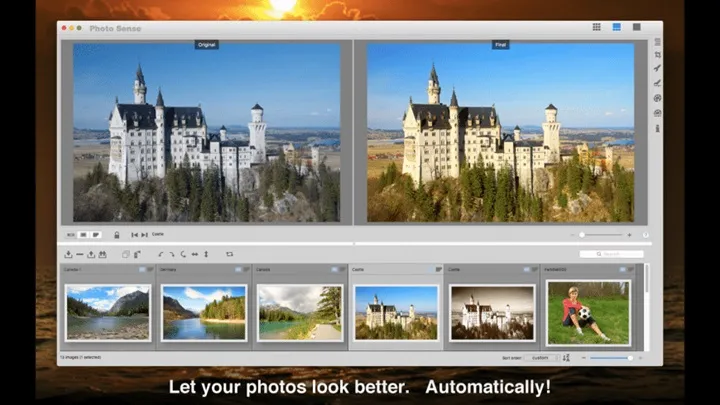Click the rotate left icon

pyautogui.click(x=160, y=254)
